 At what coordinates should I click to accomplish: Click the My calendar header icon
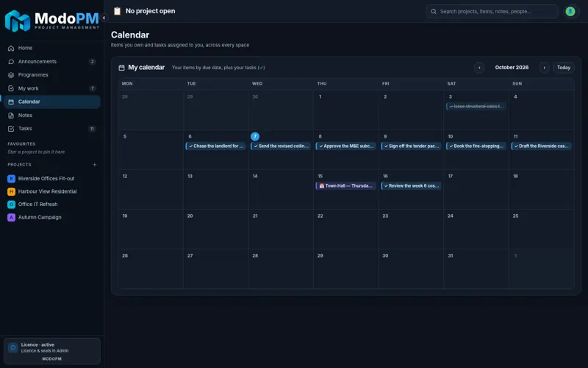(121, 68)
